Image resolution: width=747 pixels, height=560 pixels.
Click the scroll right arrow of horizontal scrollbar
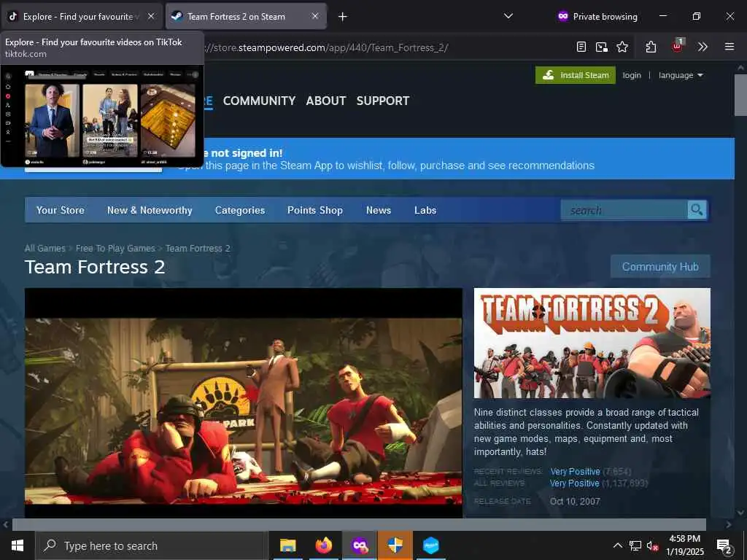(729, 525)
